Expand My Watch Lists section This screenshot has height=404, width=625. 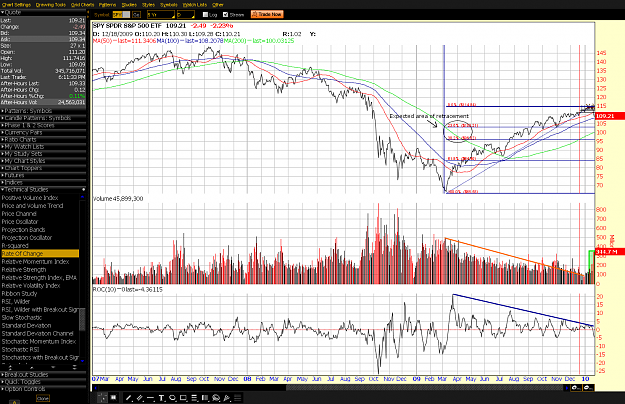[43, 147]
